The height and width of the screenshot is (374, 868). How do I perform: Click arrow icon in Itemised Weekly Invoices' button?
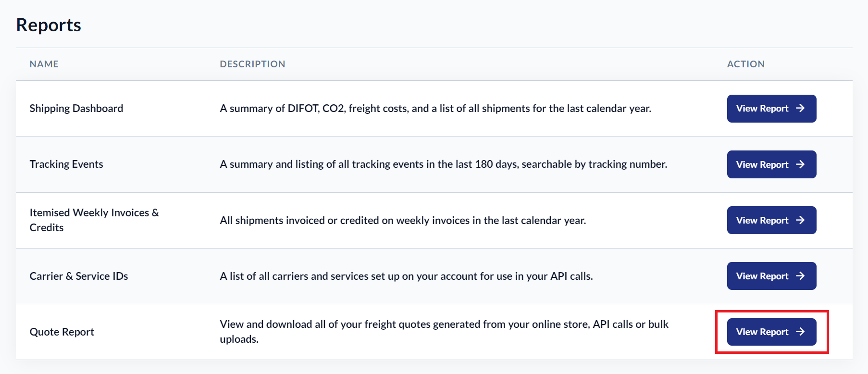coord(800,220)
